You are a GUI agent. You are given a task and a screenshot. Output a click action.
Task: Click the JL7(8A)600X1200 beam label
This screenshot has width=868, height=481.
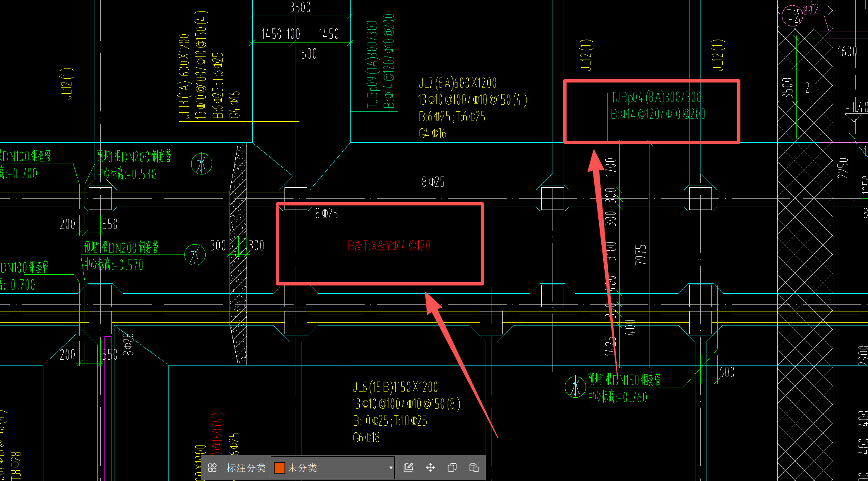click(x=458, y=83)
